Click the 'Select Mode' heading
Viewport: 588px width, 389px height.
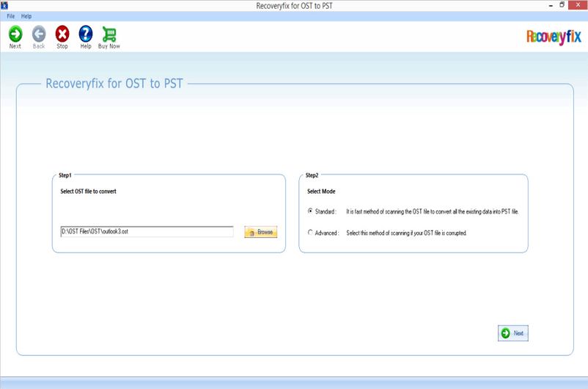tap(321, 191)
